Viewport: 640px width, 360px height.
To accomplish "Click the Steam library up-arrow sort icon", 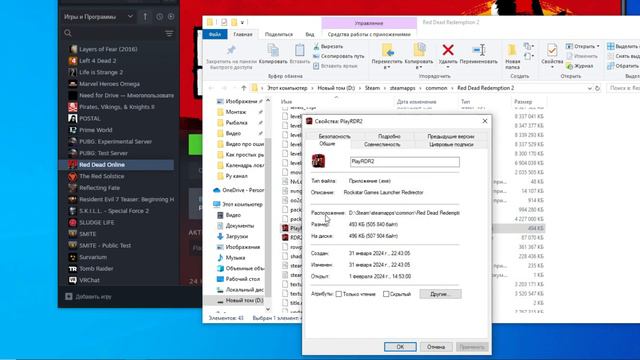I will tap(145, 17).
